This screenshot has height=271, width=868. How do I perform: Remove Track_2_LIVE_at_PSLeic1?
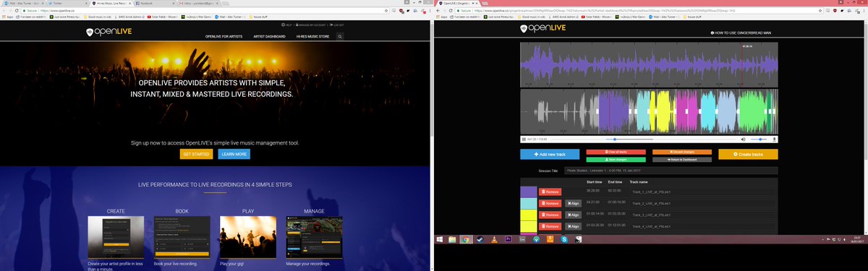550,203
